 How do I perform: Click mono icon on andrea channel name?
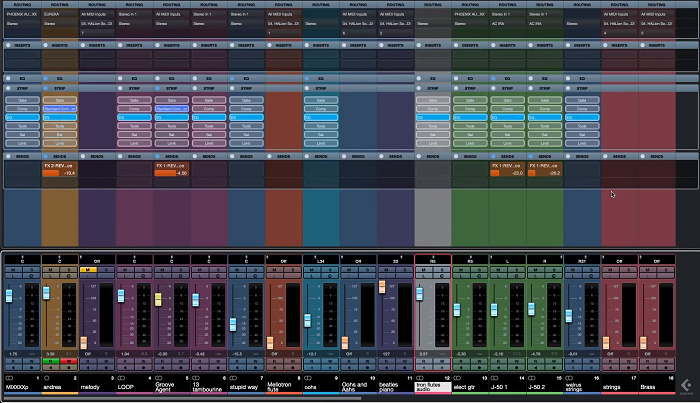[x=46, y=378]
